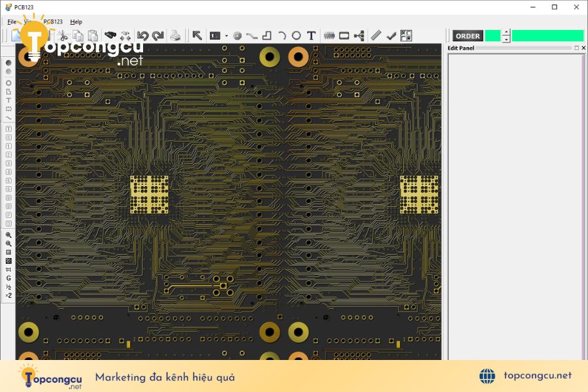This screenshot has width=588, height=392.
Task: Click the Paste clipboard icon
Action: coord(93,36)
